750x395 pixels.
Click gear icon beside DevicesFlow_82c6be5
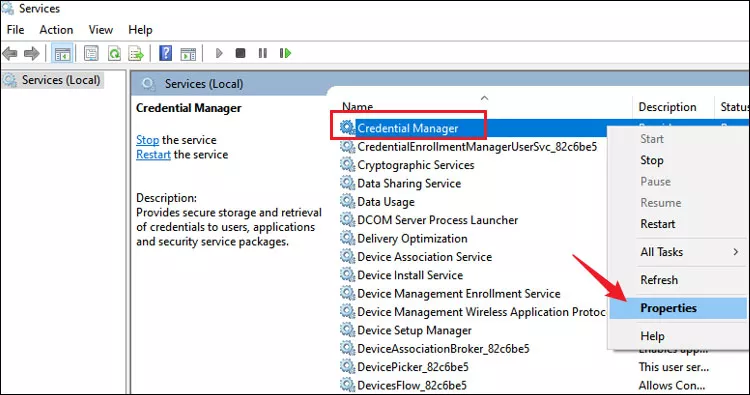click(x=347, y=385)
